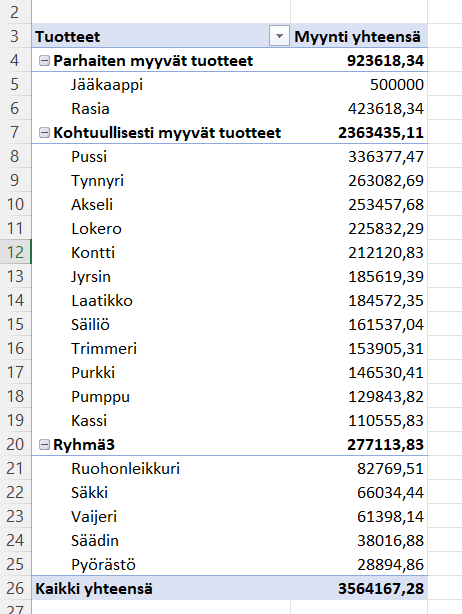This screenshot has width=462, height=614.
Task: Click the Kontti cell
Action: [161, 253]
